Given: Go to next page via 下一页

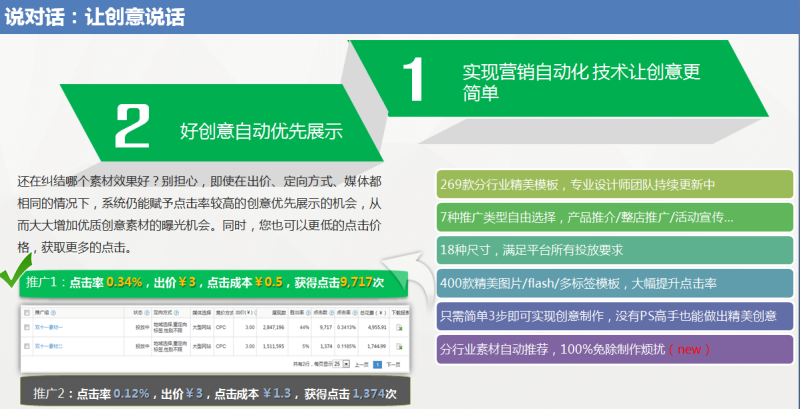Looking at the screenshot, I should (x=393, y=365).
